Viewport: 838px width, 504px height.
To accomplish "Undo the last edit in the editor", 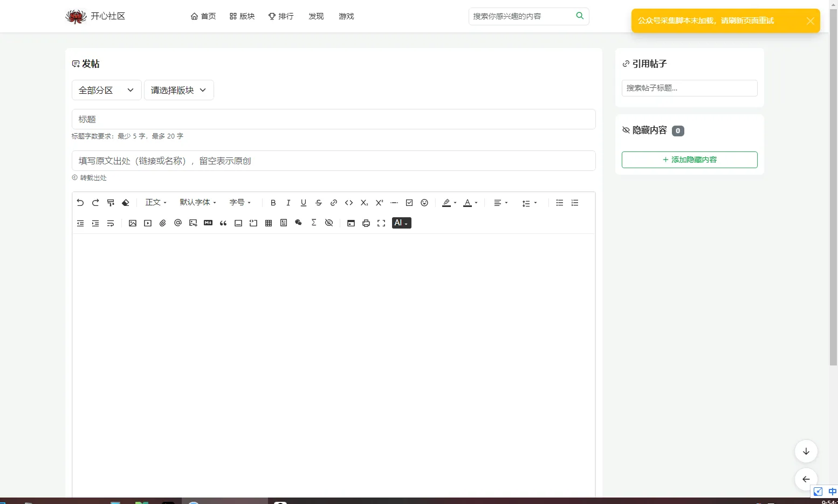I will pos(80,203).
